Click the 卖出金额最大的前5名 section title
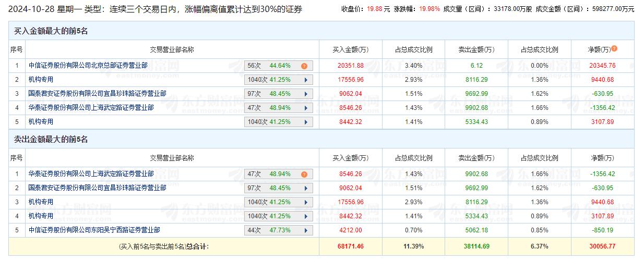The image size is (644, 261). (x=51, y=140)
